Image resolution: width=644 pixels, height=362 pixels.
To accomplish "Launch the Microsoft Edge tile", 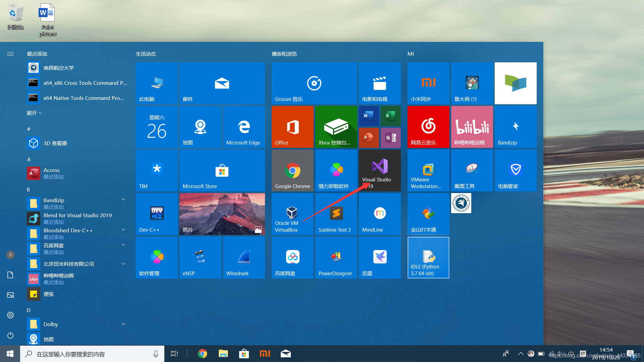I will (244, 127).
